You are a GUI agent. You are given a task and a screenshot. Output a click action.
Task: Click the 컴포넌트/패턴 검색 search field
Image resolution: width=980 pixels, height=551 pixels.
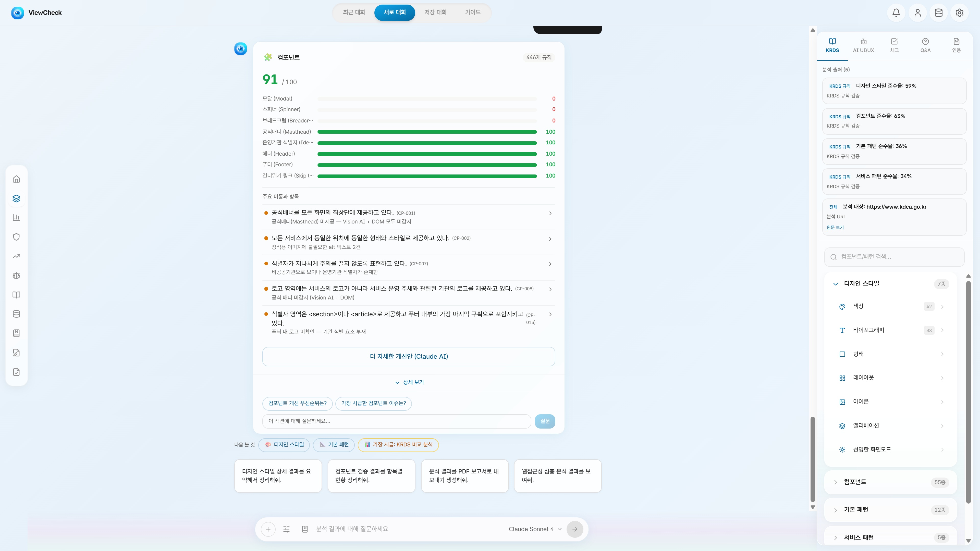[894, 257]
